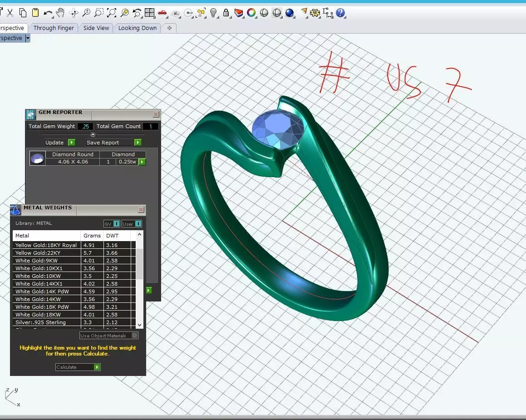Select the Rotate View tool

[x=73, y=13]
